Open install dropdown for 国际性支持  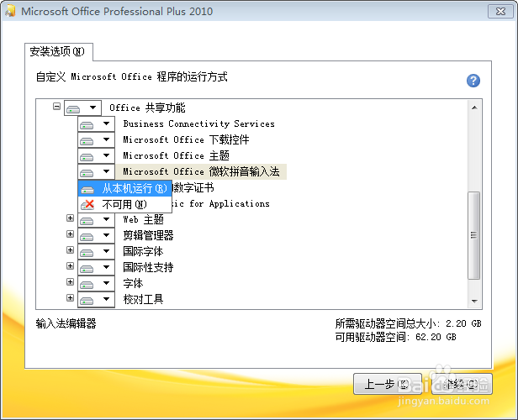[96, 267]
